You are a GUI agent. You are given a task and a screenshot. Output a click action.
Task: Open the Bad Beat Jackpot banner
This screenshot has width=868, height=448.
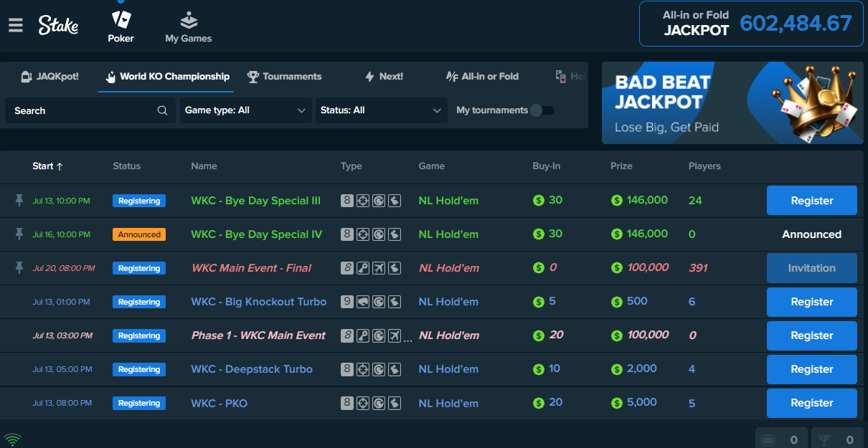[x=732, y=103]
